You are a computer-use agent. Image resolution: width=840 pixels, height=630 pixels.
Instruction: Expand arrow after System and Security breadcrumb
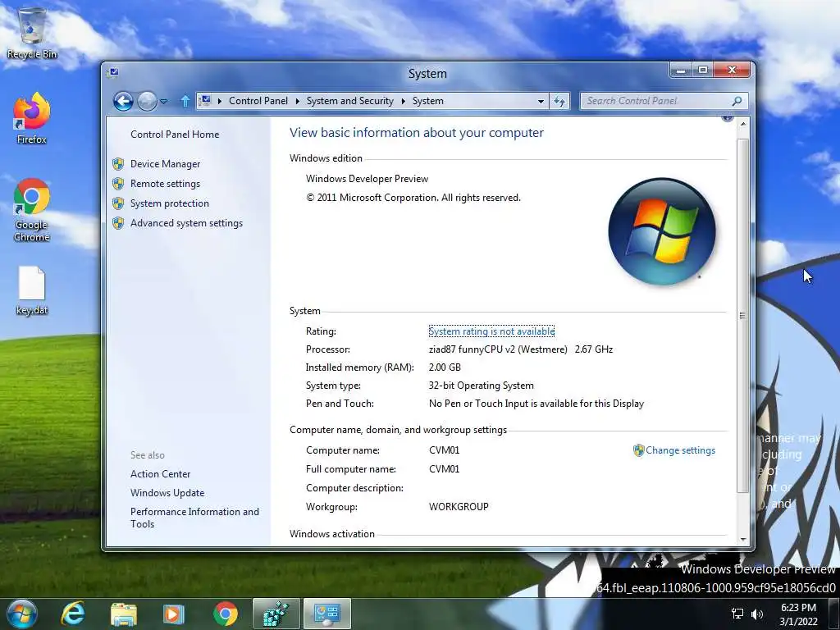click(404, 101)
